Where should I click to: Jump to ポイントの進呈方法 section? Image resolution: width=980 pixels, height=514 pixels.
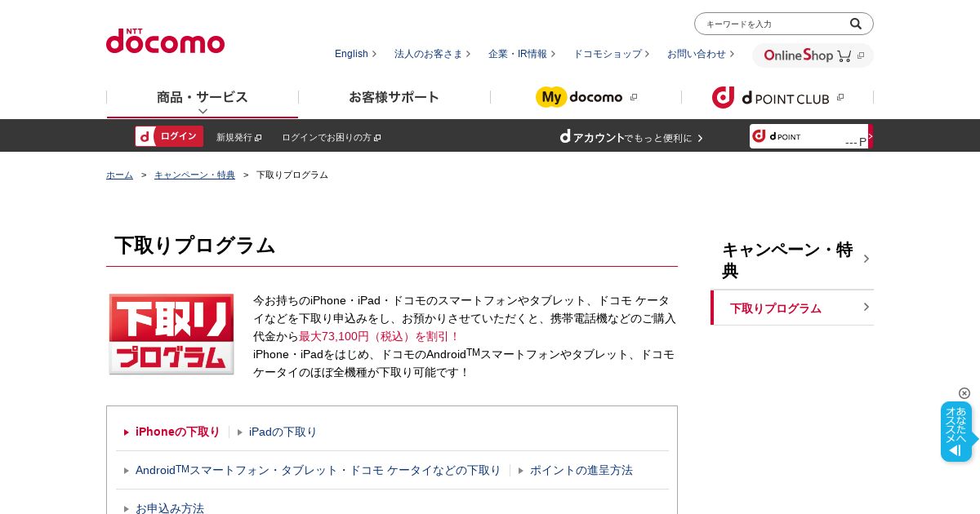click(x=581, y=470)
